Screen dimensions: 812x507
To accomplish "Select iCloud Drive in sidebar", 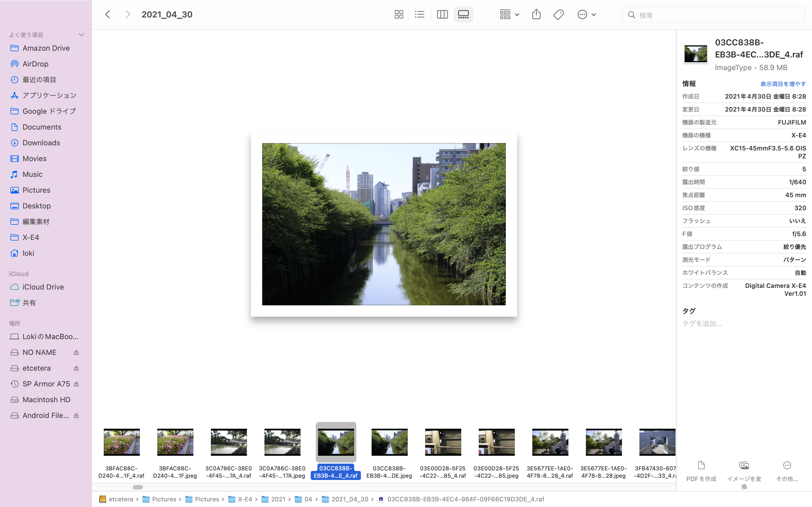I will 43,287.
